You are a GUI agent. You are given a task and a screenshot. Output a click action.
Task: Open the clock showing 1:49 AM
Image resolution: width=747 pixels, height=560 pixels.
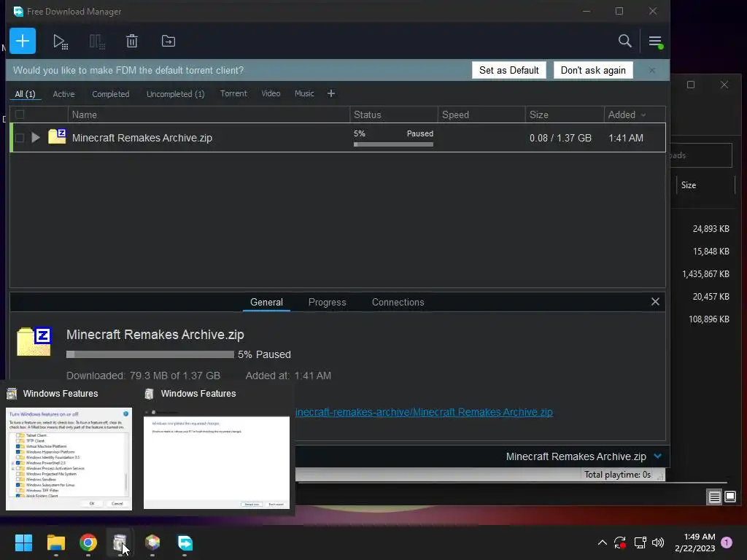(695, 542)
